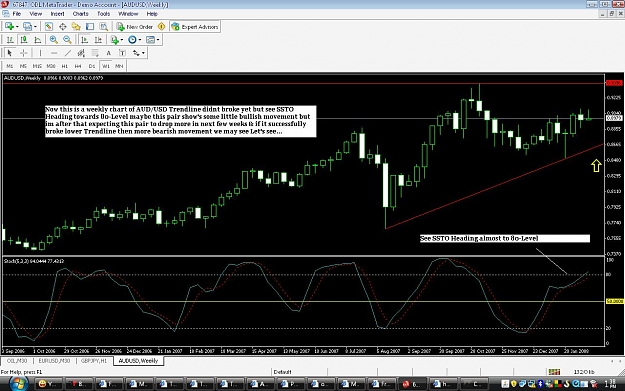Image resolution: width=625 pixels, height=391 pixels.
Task: Toggle the Expert Advisors button
Action: (x=195, y=27)
